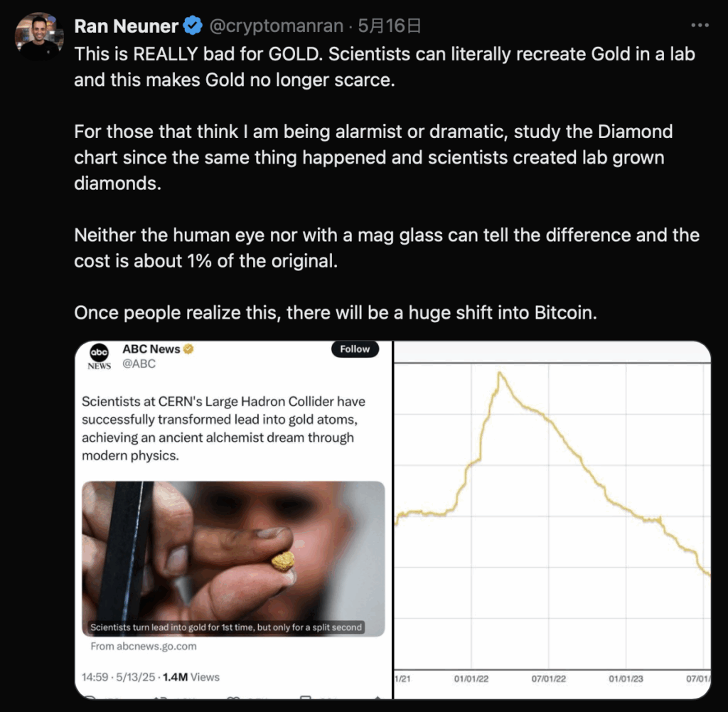Open the abcnews.go.com source link

[x=144, y=647]
